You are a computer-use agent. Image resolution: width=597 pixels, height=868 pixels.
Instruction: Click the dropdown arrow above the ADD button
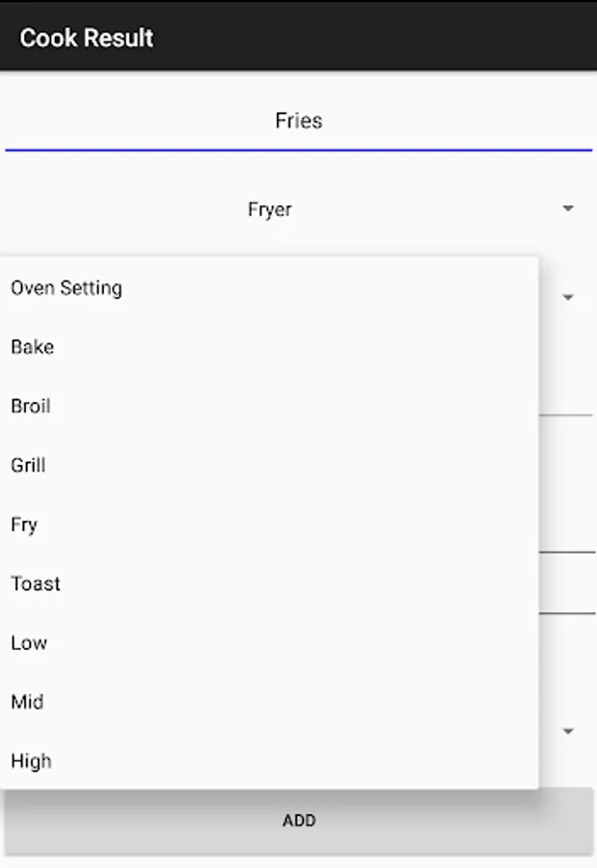(568, 731)
